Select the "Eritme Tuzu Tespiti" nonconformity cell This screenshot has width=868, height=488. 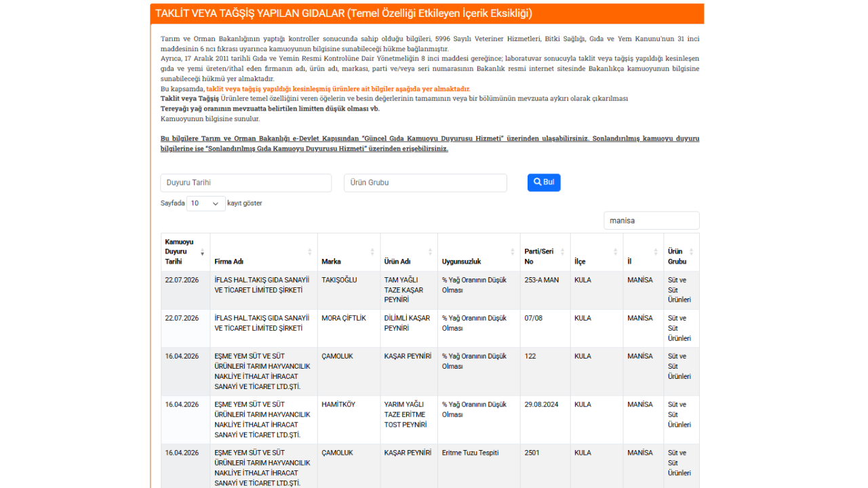point(470,453)
